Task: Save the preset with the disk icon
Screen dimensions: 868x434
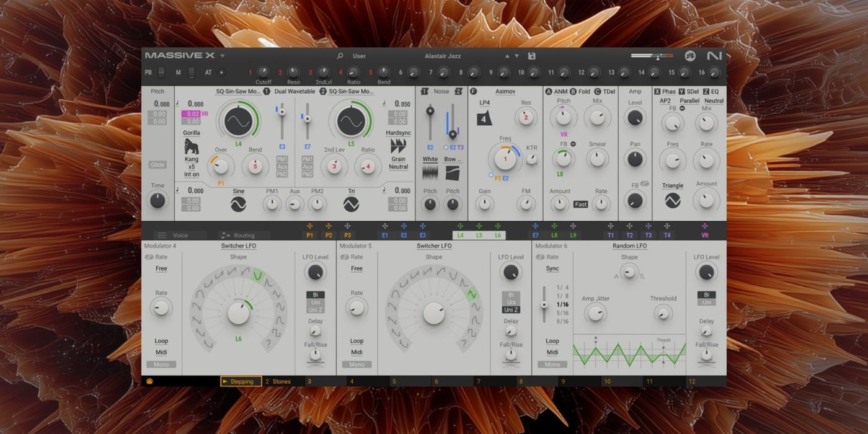Action: tap(531, 56)
